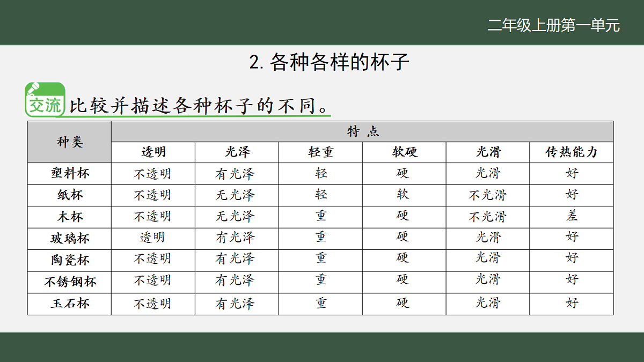Select the 光滑 cell for 陶瓷杯

click(x=487, y=259)
